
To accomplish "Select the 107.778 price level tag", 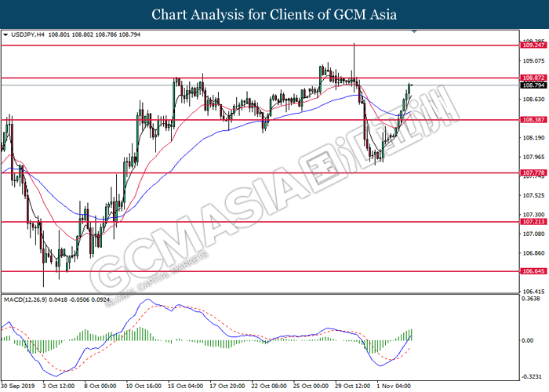I will coord(533,172).
